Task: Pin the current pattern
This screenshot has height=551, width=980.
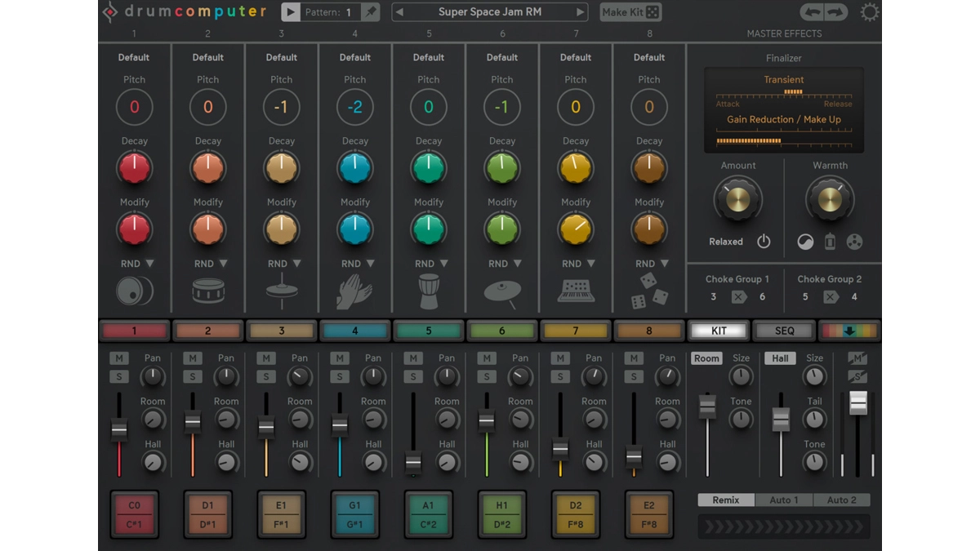Action: (x=371, y=12)
